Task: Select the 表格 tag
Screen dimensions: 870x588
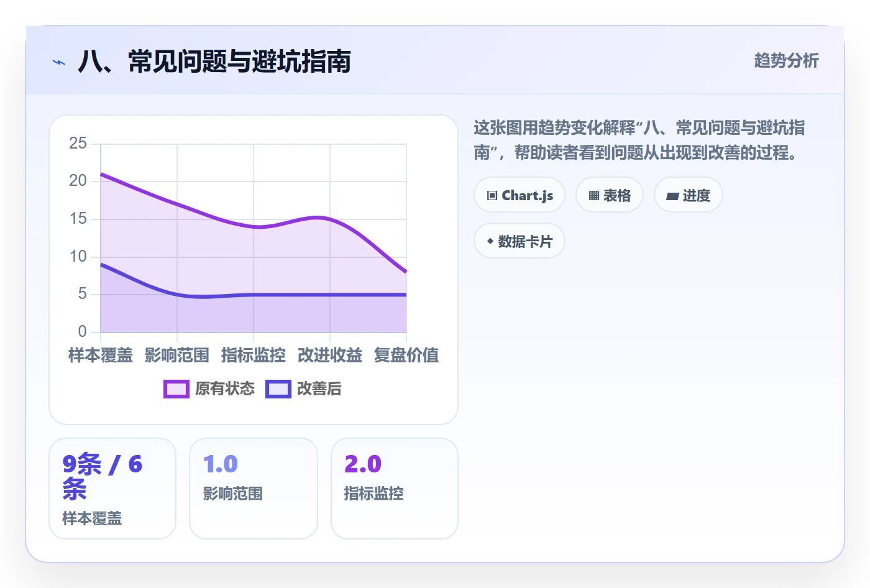Action: click(610, 195)
